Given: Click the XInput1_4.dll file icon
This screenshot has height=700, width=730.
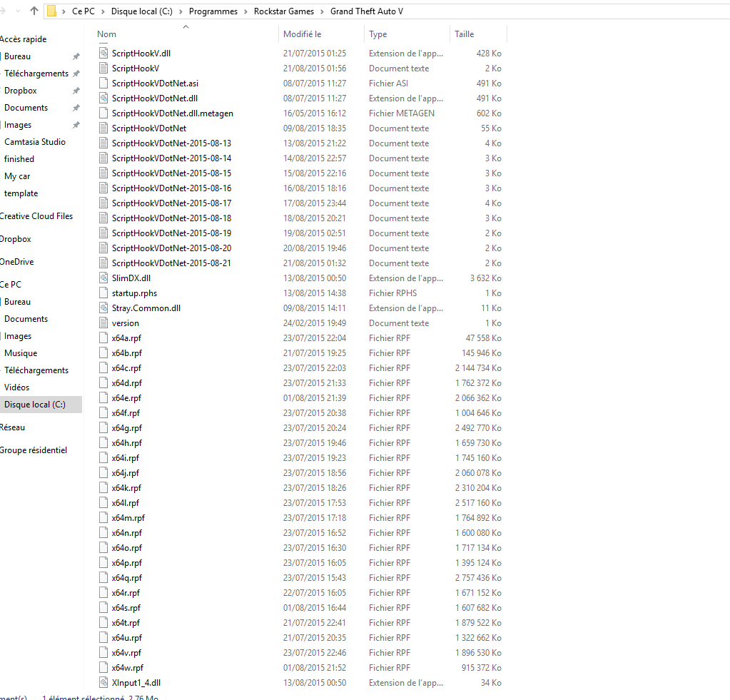Looking at the screenshot, I should [103, 683].
